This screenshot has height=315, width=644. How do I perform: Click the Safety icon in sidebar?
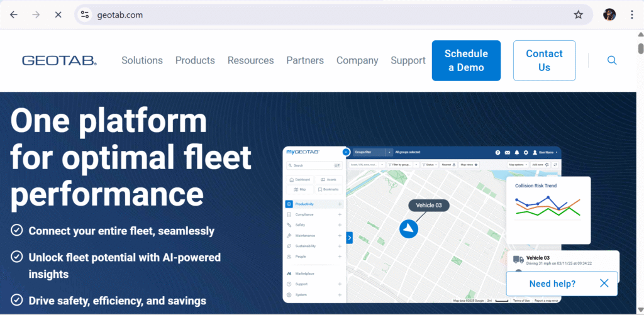coord(289,225)
